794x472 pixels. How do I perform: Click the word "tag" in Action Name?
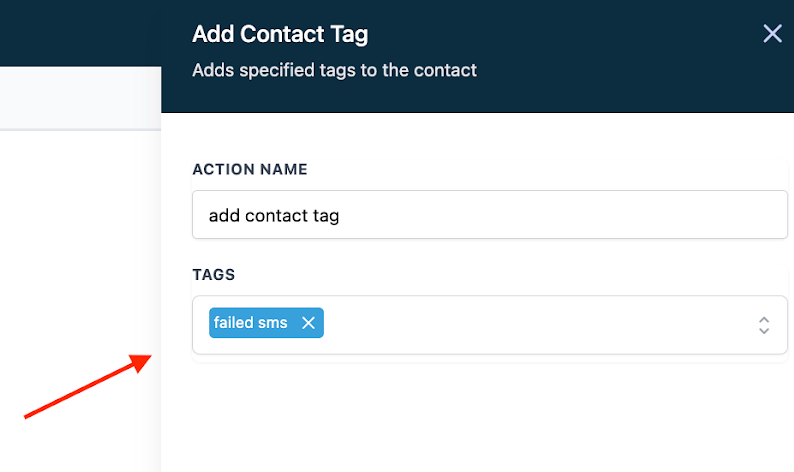pyautogui.click(x=326, y=215)
